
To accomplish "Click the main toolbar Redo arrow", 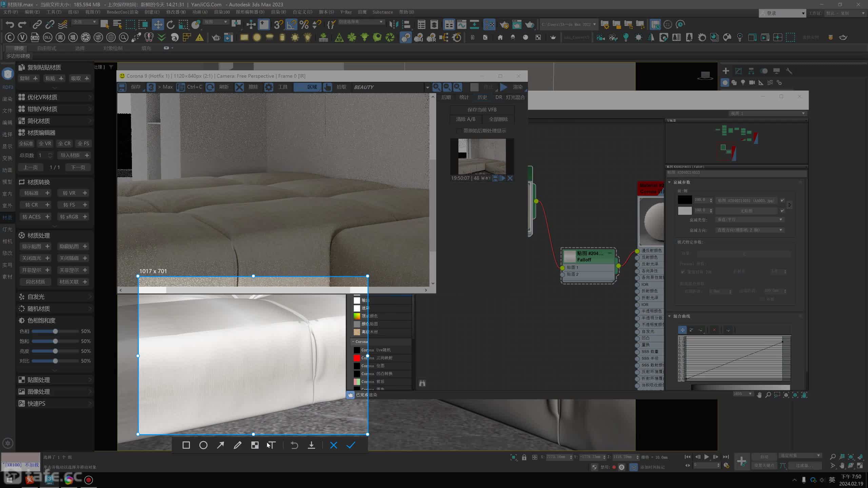I will (x=22, y=24).
